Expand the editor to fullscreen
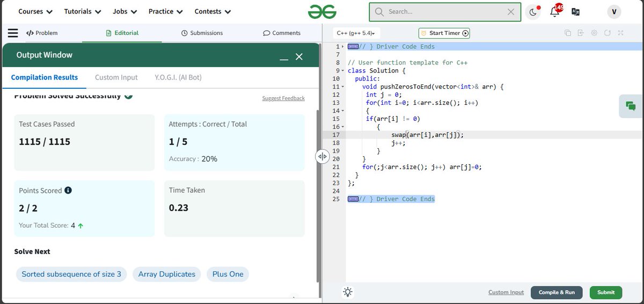The width and height of the screenshot is (644, 304). [620, 33]
